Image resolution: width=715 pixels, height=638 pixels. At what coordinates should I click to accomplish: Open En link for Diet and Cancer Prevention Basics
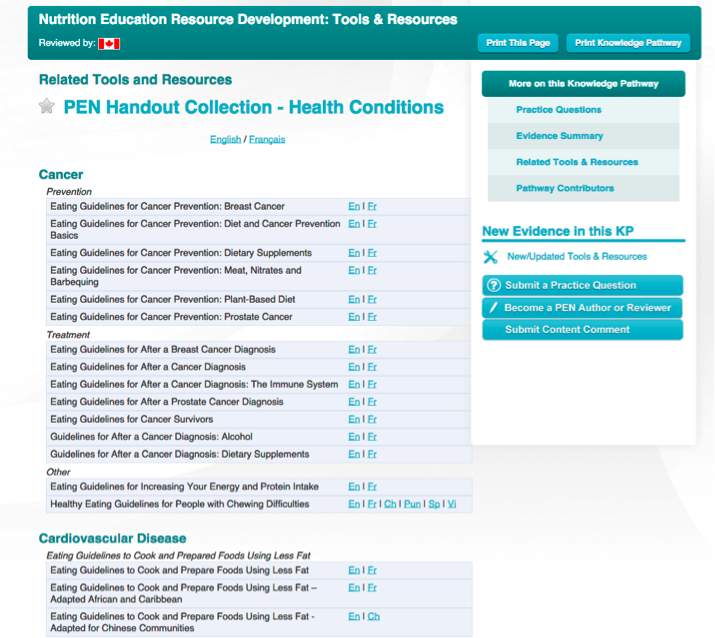(354, 224)
